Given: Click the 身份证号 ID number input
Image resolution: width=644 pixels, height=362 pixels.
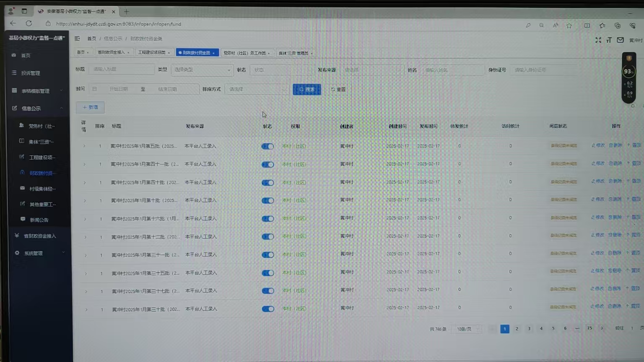Looking at the screenshot, I should (x=545, y=70).
